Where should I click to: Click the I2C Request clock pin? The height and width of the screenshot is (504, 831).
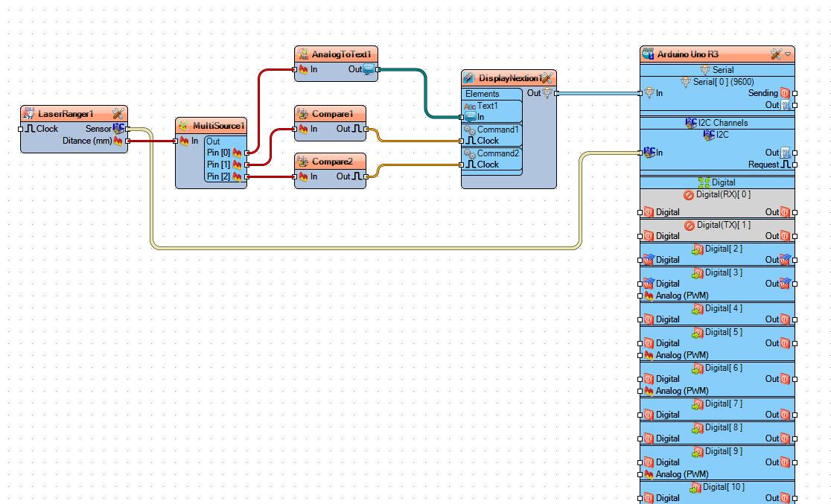click(x=786, y=165)
